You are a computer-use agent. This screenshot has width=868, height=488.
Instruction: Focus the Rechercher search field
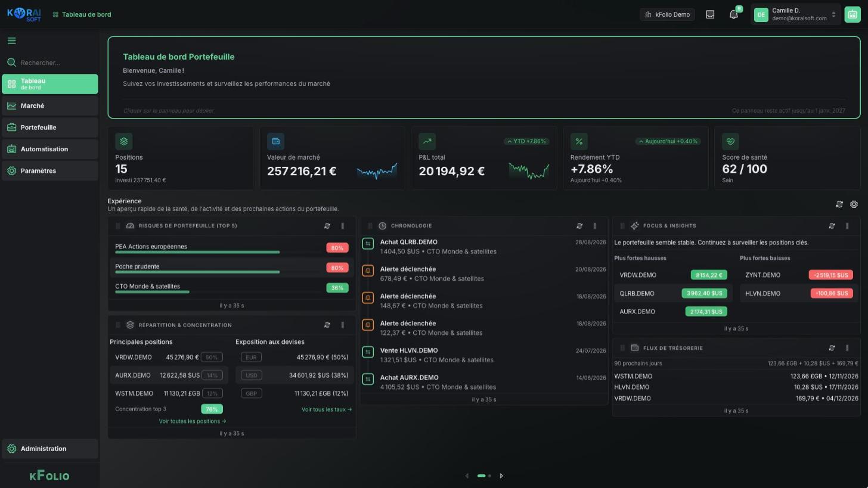[50, 63]
